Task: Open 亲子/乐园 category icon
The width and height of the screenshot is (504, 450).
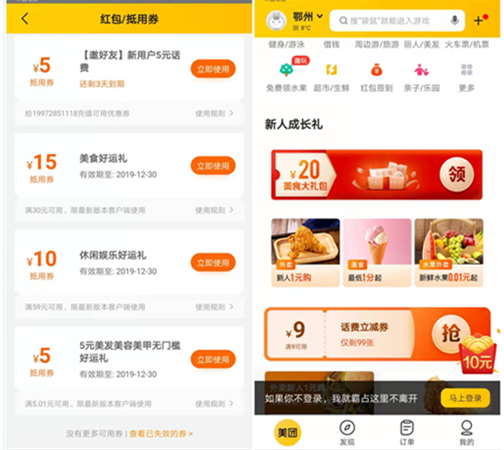Action: click(x=421, y=70)
